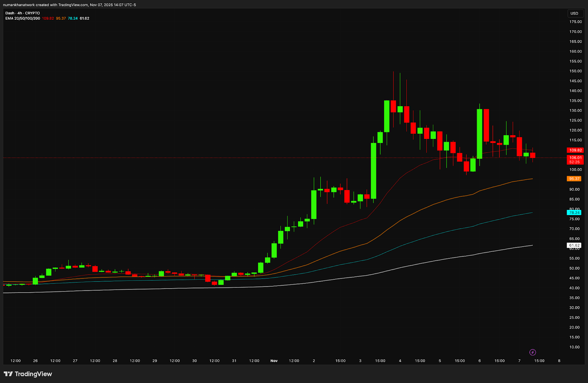This screenshot has width=588, height=383.
Task: Click the purple lightning bolt icon
Action: pos(533,352)
